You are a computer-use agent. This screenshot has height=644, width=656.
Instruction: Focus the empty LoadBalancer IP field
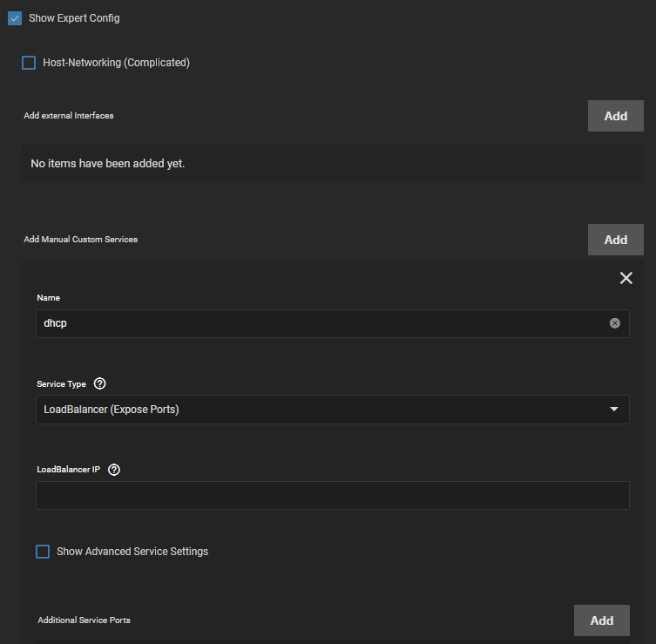point(332,495)
